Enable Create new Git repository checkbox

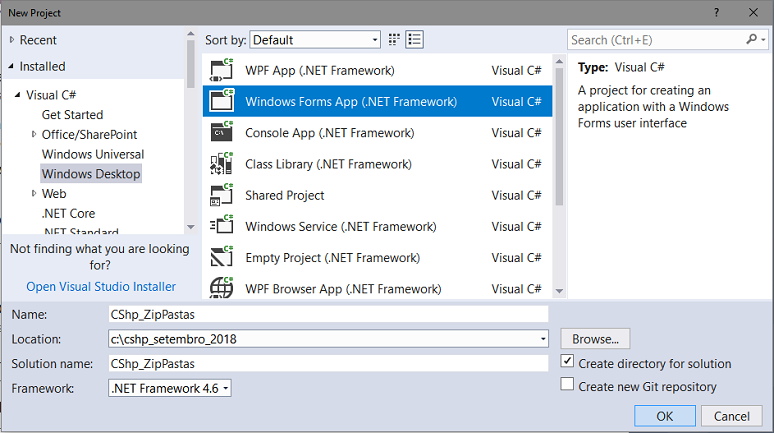click(x=567, y=384)
